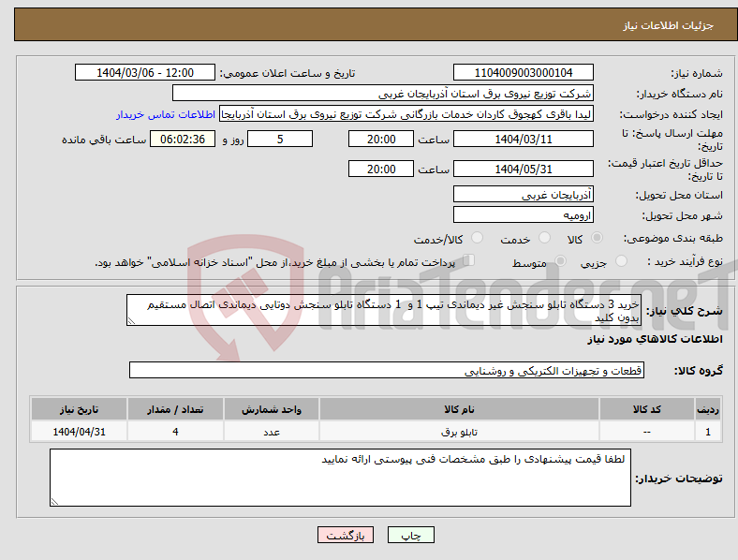The width and height of the screenshot is (738, 560).
Task: Click the resize handle of description text area
Action: [x=131, y=321]
